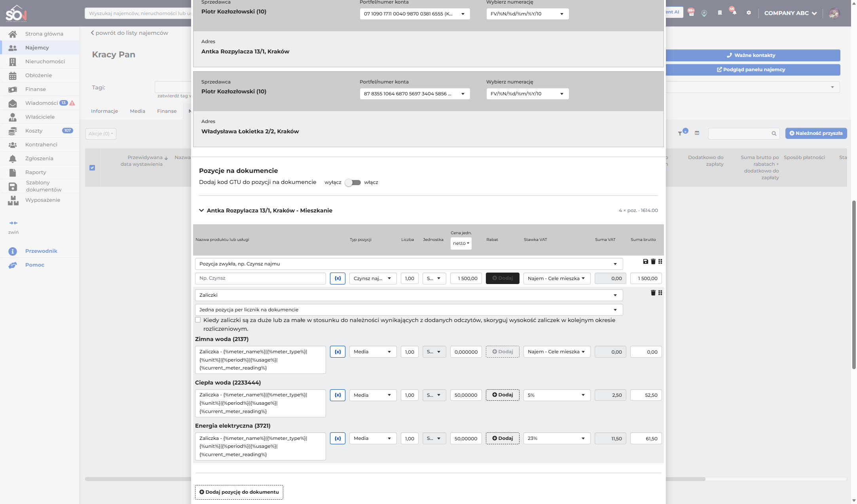Screen dimensions: 857x504
Task: Collapse 'Antka Rozpylacza 13/1, Kraków - Mieszkanie' section
Action: tap(201, 210)
